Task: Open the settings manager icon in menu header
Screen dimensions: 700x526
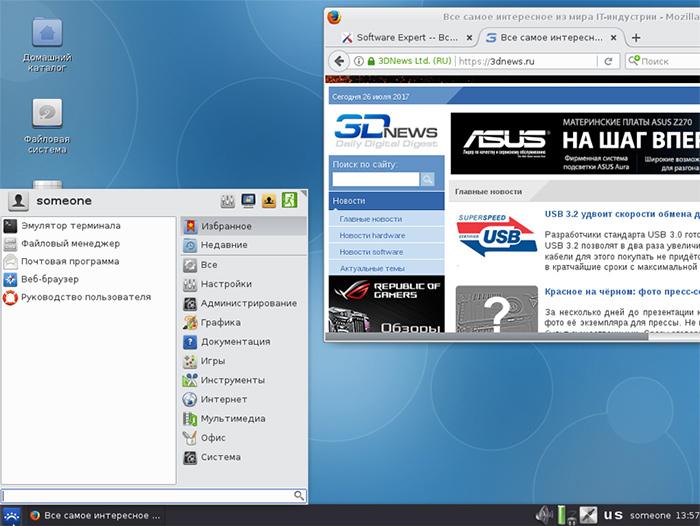Action: point(228,201)
